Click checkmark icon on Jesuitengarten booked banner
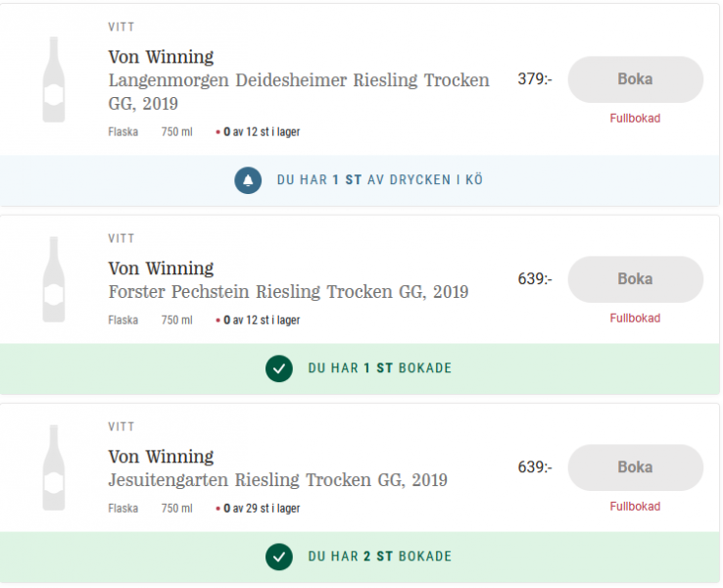This screenshot has height=588, width=723. click(279, 557)
